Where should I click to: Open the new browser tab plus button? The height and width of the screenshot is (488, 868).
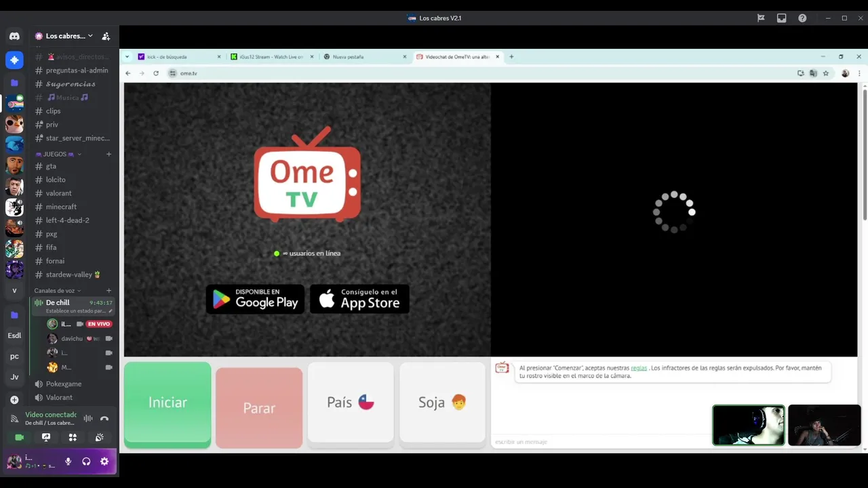511,57
